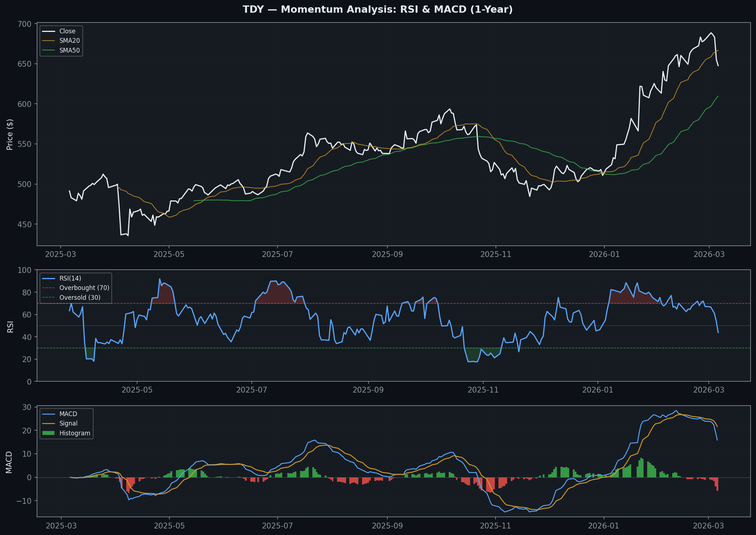Viewport: 756px width, 535px height.
Task: Click the 700 price axis tick
Action: click(25, 24)
